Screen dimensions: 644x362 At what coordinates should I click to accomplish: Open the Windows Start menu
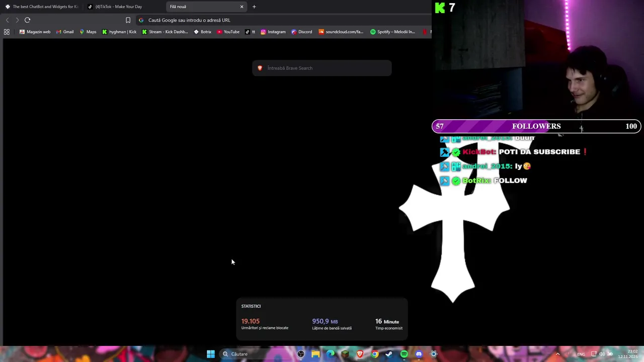coord(211,354)
